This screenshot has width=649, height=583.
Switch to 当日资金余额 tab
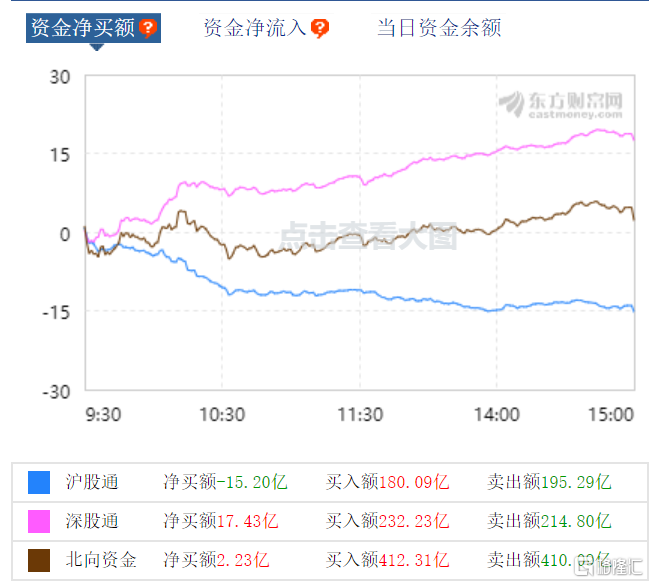point(439,28)
